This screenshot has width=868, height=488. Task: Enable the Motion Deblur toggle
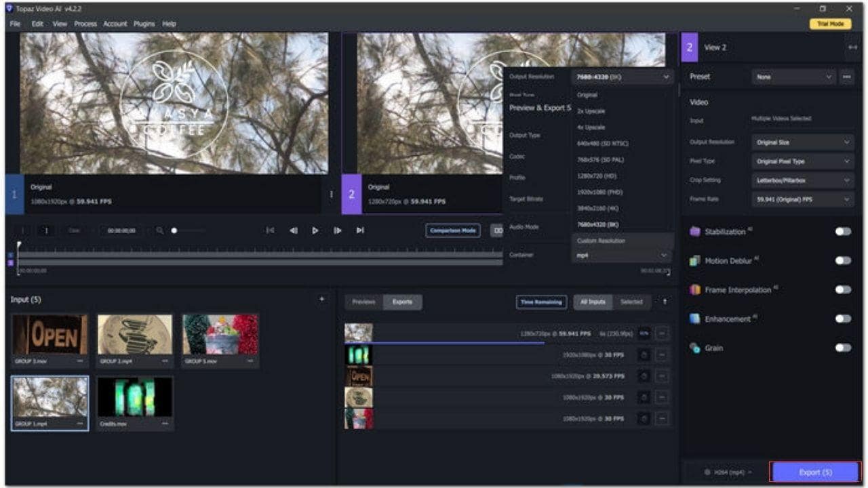[843, 261]
